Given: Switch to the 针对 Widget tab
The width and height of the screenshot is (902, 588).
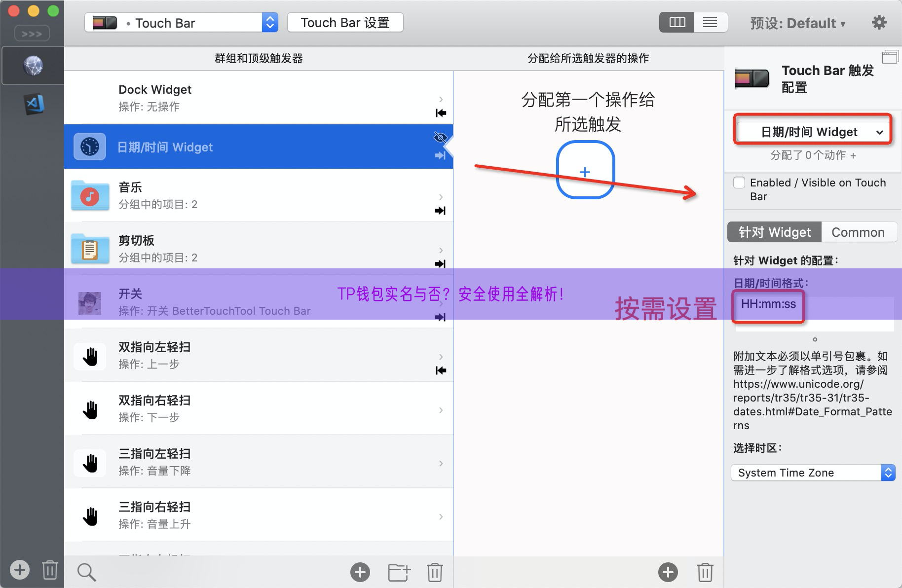Looking at the screenshot, I should click(774, 232).
